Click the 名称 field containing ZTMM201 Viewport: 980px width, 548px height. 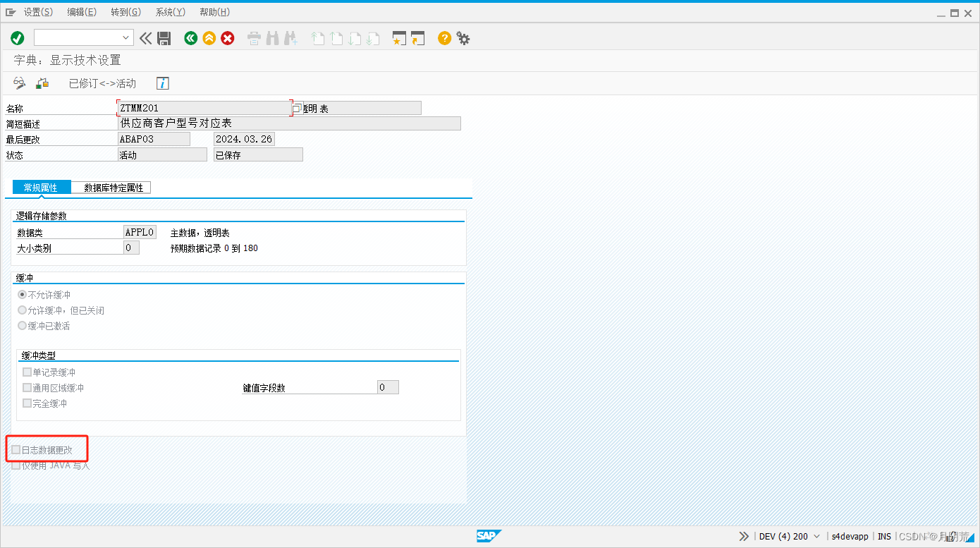click(204, 108)
